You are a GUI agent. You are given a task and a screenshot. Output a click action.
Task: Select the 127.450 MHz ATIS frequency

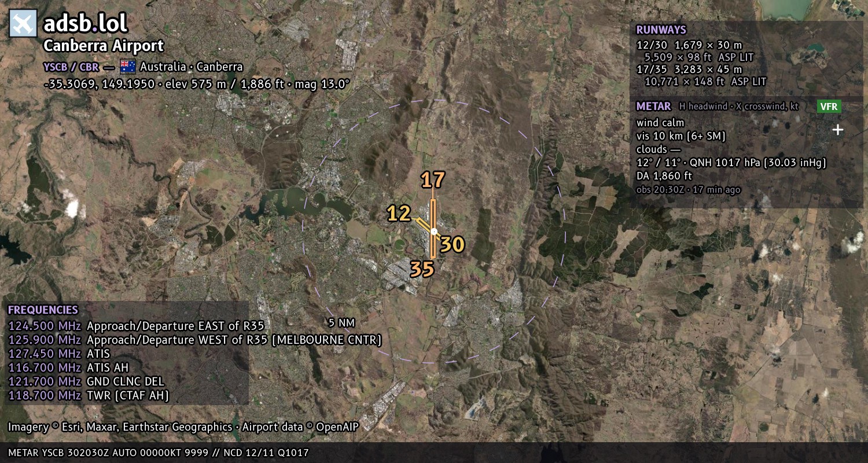(x=59, y=353)
